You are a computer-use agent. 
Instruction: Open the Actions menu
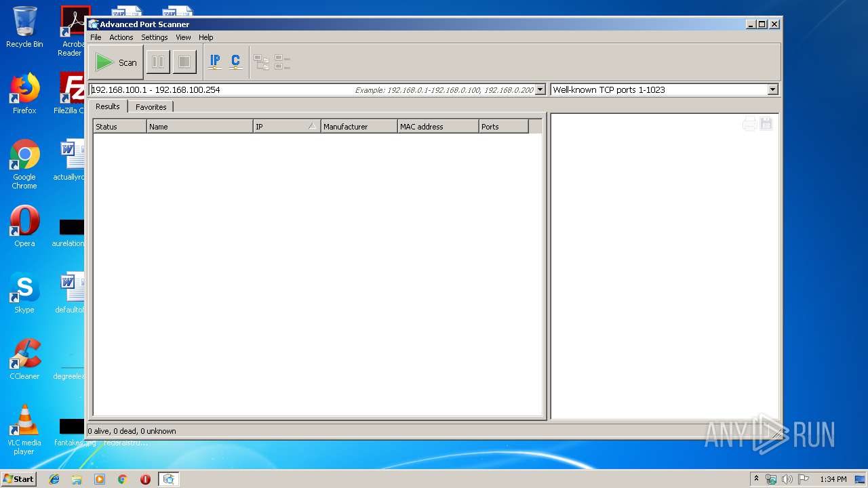click(x=121, y=37)
